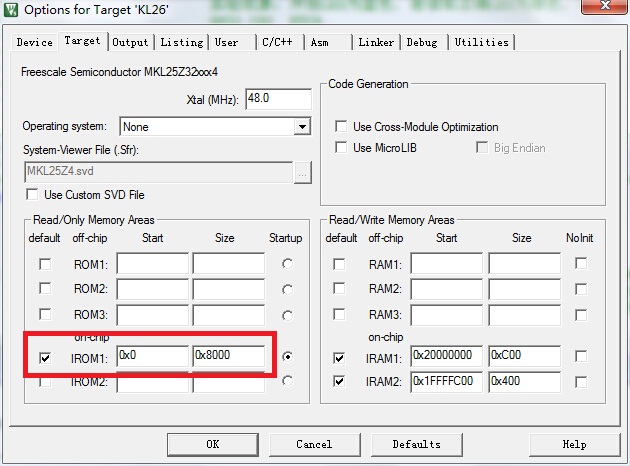Screen dimensions: 630x466
Task: Open the Linker tab
Action: 376,42
